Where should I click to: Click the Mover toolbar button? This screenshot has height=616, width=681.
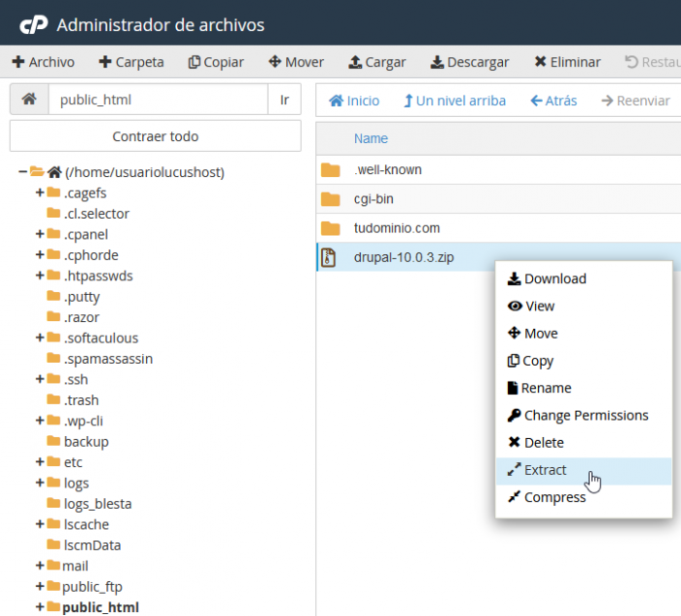pyautogui.click(x=296, y=62)
